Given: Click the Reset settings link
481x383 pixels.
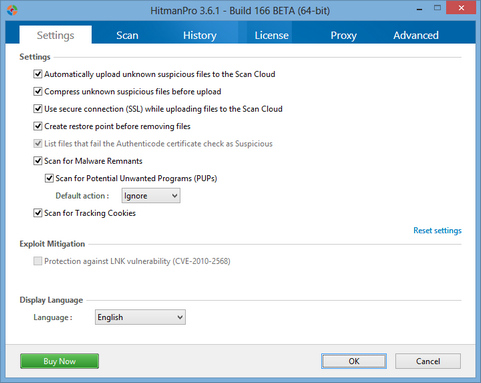Looking at the screenshot, I should tap(437, 230).
